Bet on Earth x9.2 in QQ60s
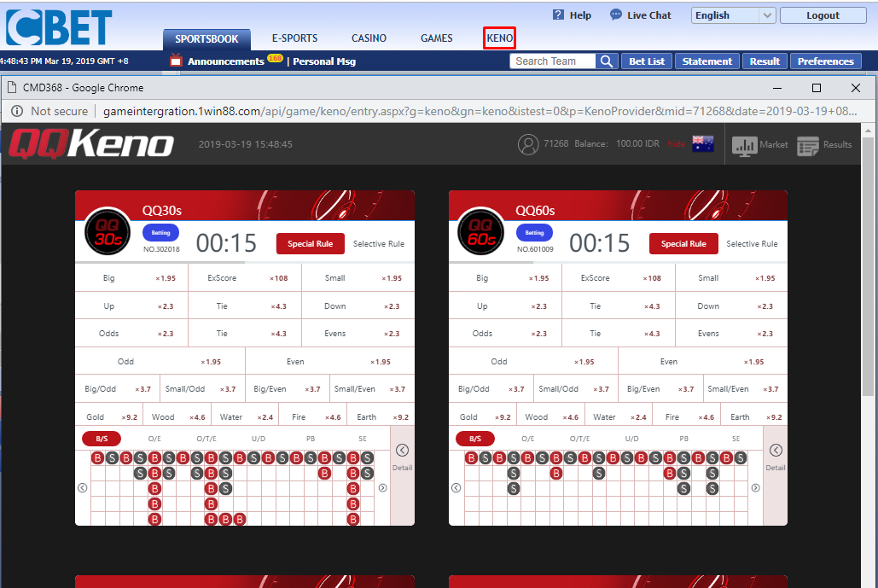Viewport: 878px width, 588px height. coord(754,416)
